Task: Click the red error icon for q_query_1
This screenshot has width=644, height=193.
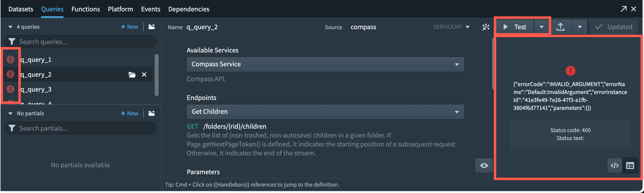Action: click(10, 59)
